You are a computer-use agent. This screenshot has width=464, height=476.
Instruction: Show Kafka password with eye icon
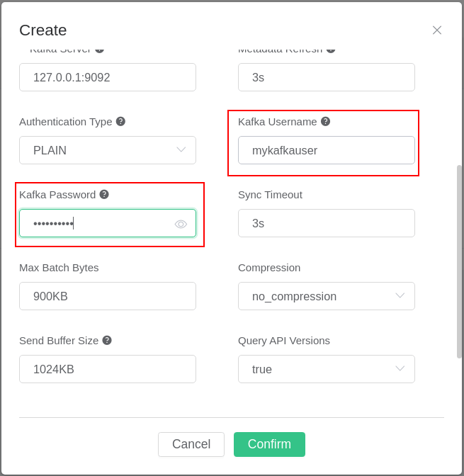pos(181,224)
